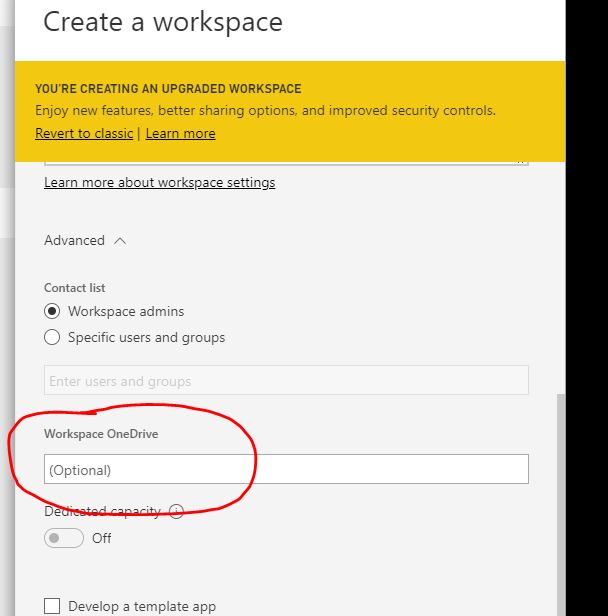Select Specific users and groups option

pyautogui.click(x=52, y=337)
